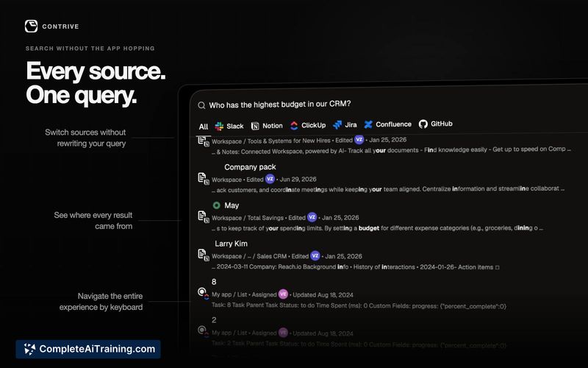This screenshot has width=588, height=368.
Task: Switch to the Slack source tab
Action: pos(229,126)
